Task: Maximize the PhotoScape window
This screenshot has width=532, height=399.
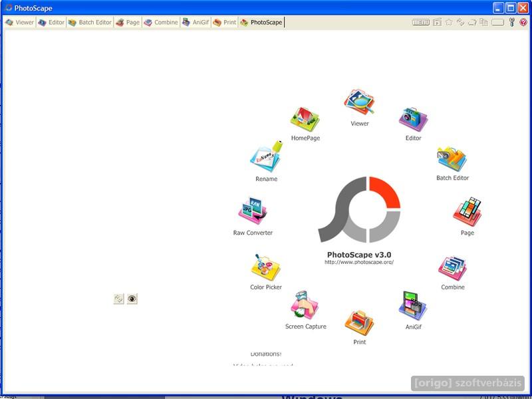Action: (510, 8)
